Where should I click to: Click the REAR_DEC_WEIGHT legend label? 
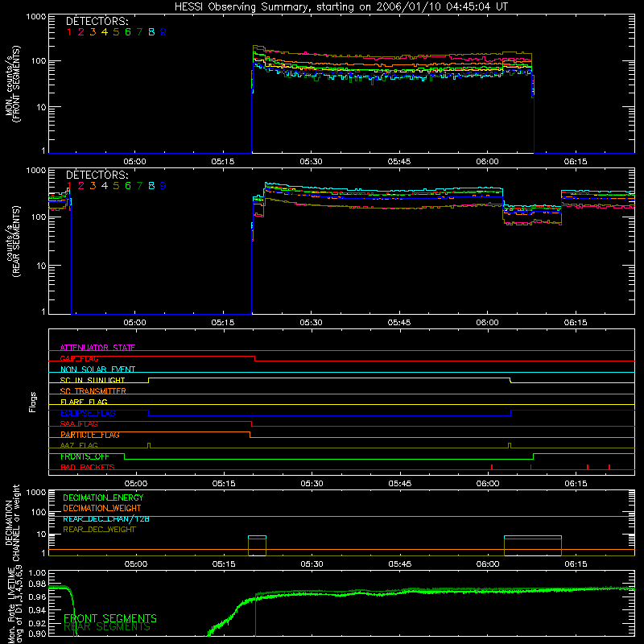pyautogui.click(x=99, y=530)
